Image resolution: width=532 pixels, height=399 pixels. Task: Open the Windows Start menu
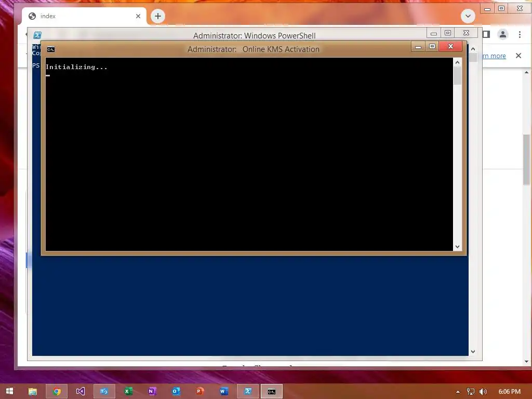9,391
